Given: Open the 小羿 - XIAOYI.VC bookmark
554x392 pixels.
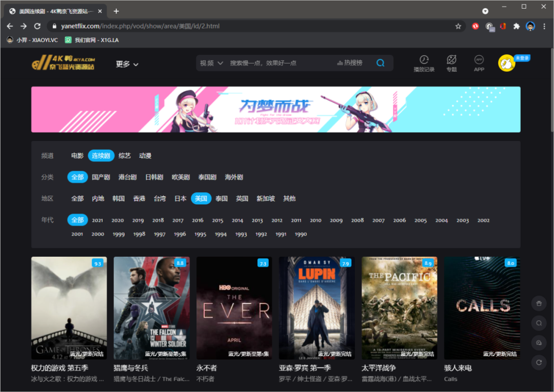Looking at the screenshot, I should [32, 40].
